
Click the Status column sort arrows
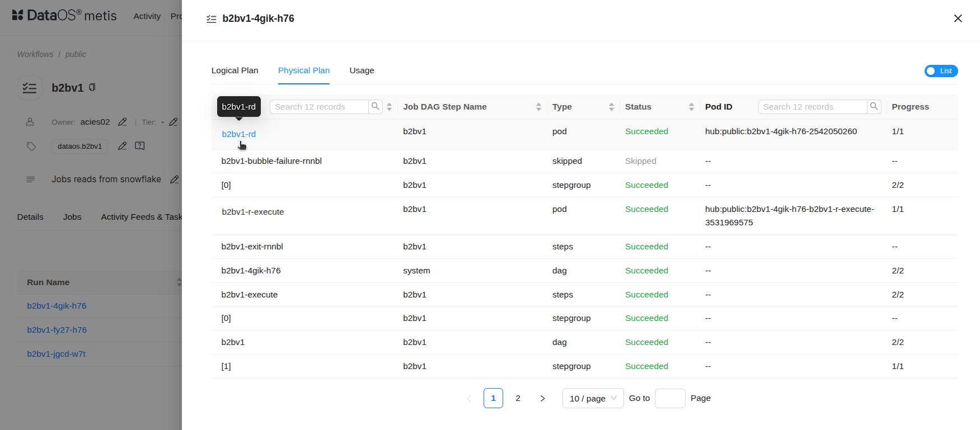(x=691, y=107)
